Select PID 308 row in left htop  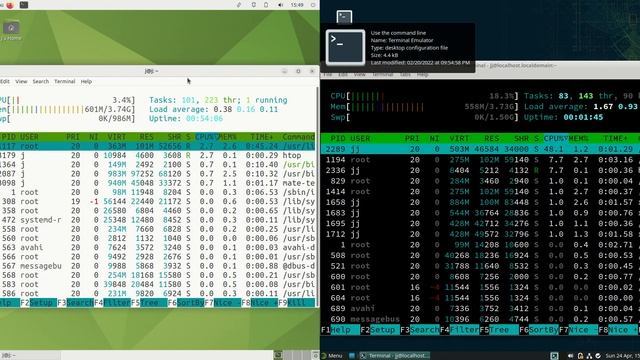pyautogui.click(x=158, y=201)
